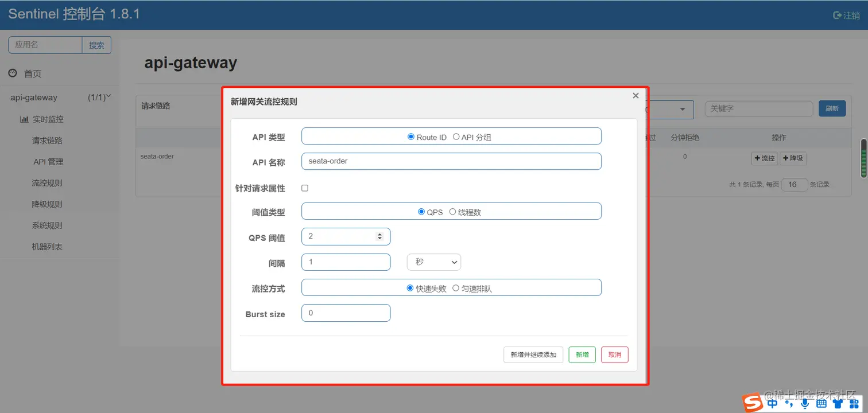The height and width of the screenshot is (413, 868).
Task: Open 实时监控 in the sidebar
Action: click(48, 119)
